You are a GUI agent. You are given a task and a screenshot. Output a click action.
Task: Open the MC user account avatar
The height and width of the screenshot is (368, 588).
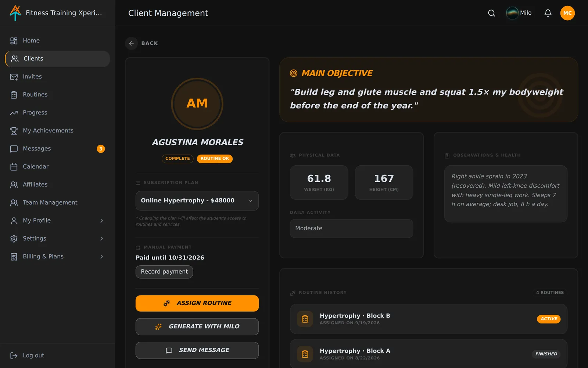click(567, 13)
